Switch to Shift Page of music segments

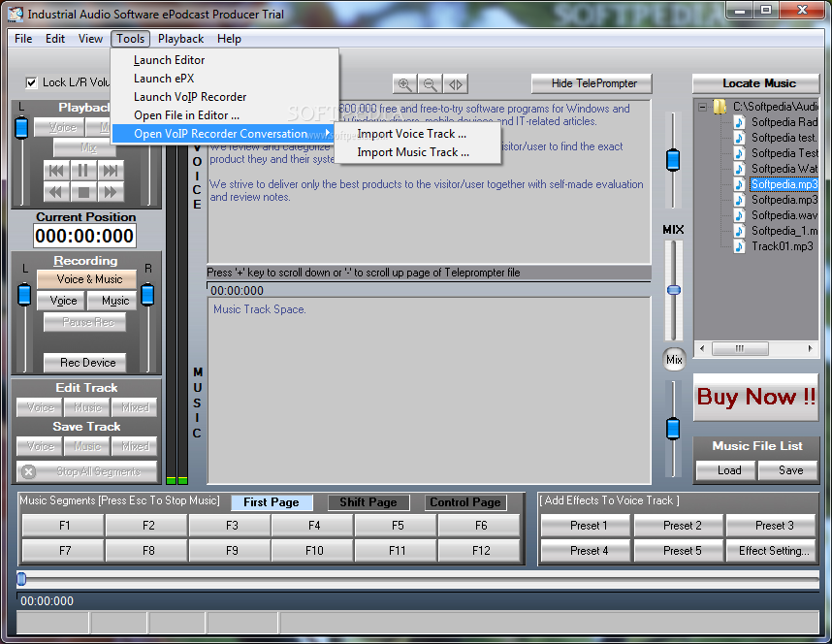[x=368, y=502]
